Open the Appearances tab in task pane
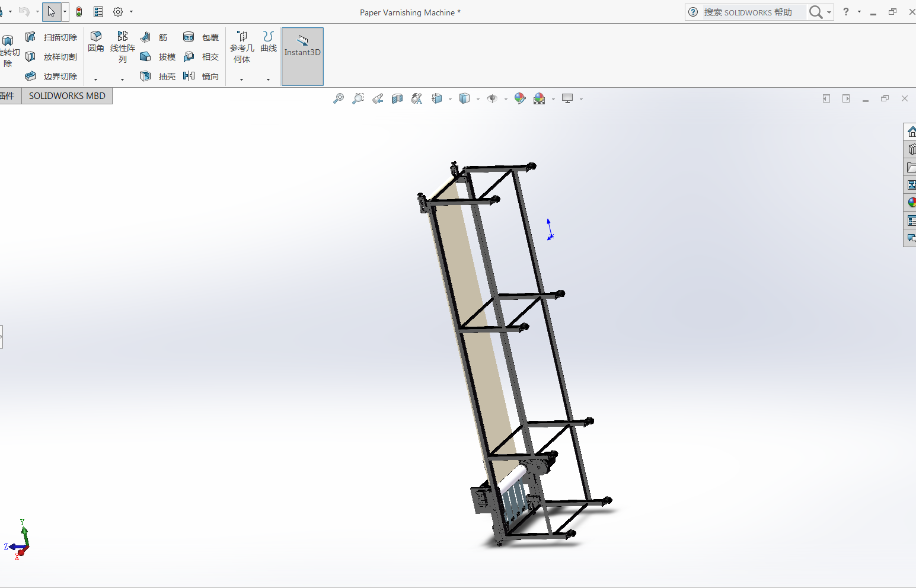This screenshot has width=916, height=588. click(x=911, y=203)
